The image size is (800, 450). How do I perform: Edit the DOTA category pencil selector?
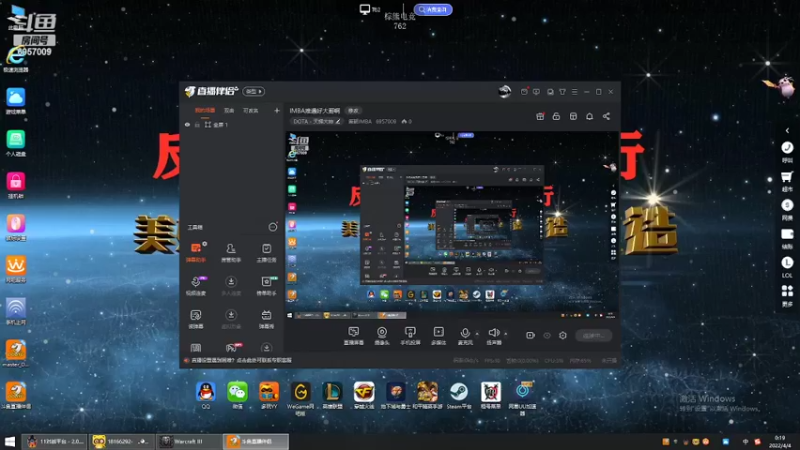tap(316, 121)
